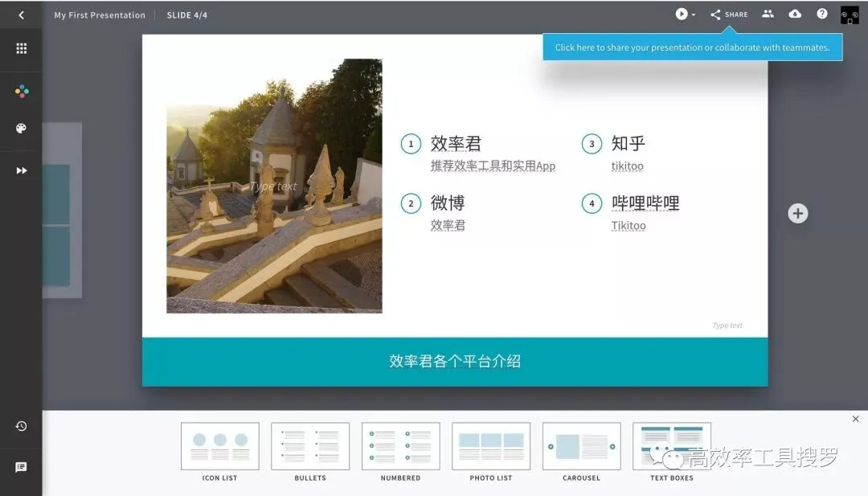This screenshot has height=496, width=868.
Task: Play the presentation
Action: point(681,14)
